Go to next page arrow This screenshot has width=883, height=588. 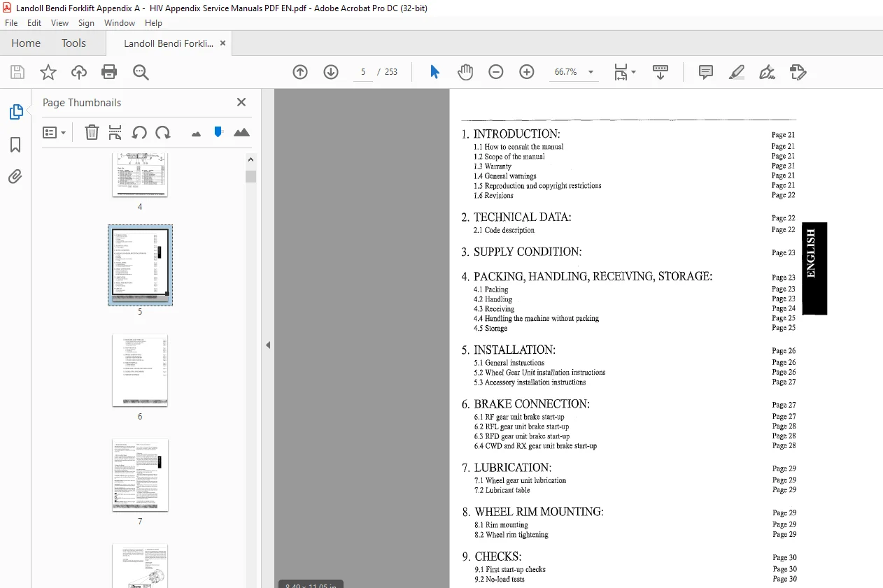(331, 72)
